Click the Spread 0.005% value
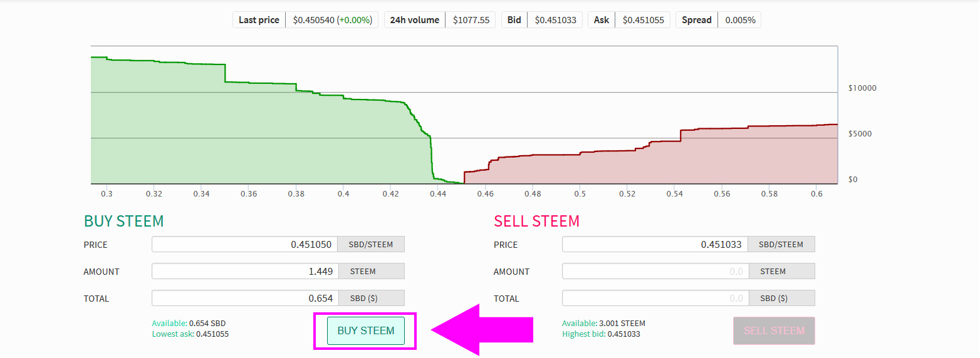980x358 pixels. pos(740,20)
